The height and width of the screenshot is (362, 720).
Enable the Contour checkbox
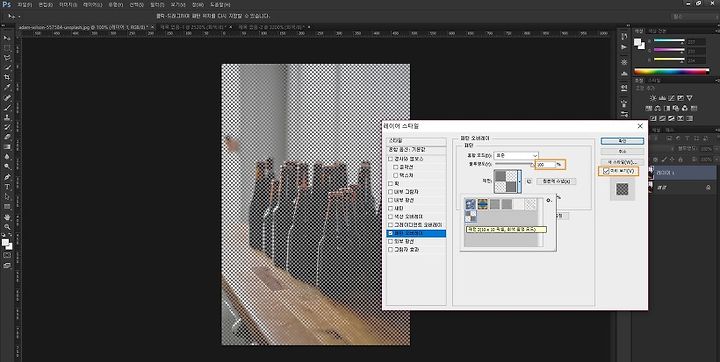pos(396,167)
